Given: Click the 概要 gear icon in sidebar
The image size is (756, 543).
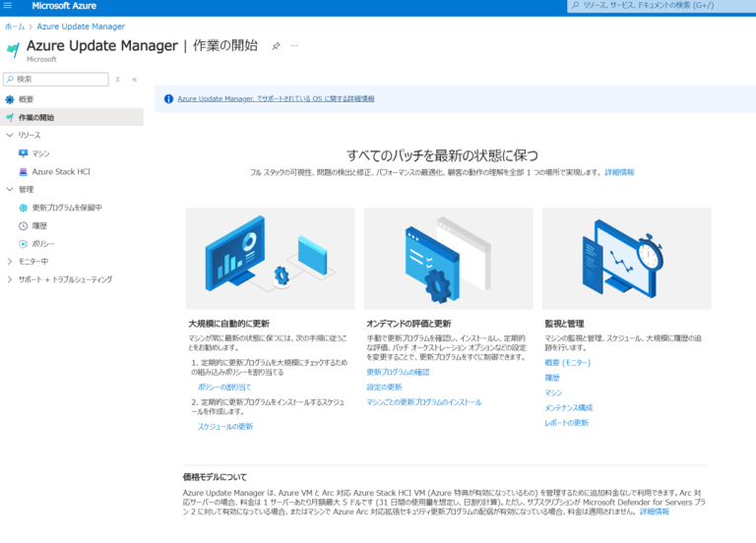Looking at the screenshot, I should point(10,99).
